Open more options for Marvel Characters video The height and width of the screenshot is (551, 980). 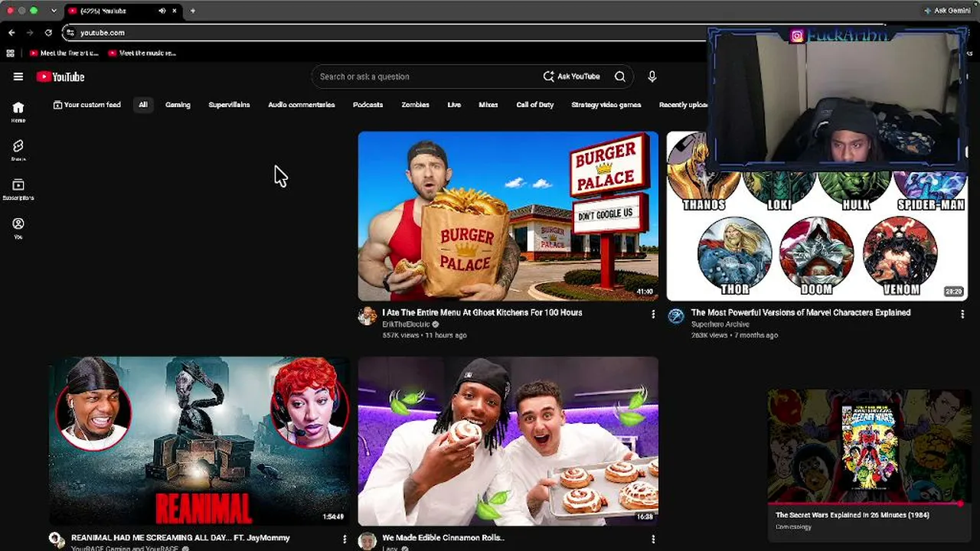[x=962, y=314]
